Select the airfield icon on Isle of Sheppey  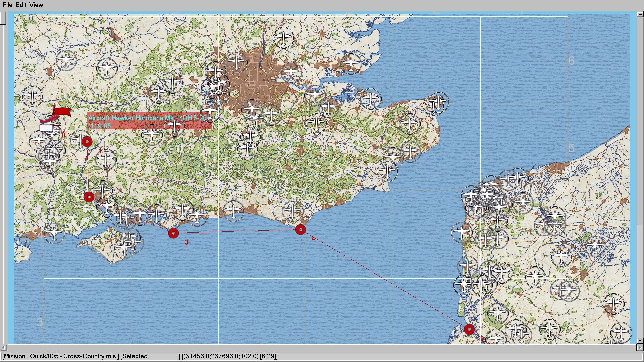(x=371, y=99)
